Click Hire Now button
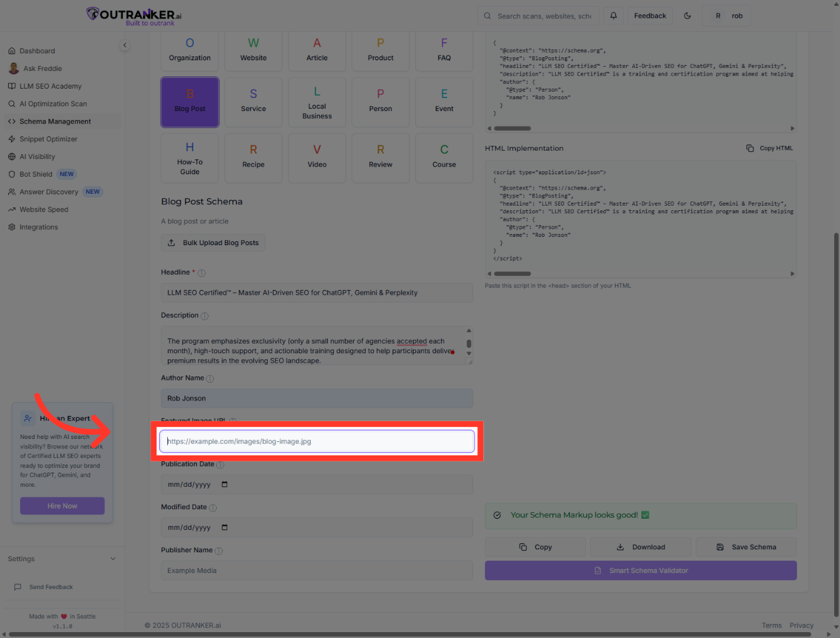The width and height of the screenshot is (840, 638). (63, 506)
